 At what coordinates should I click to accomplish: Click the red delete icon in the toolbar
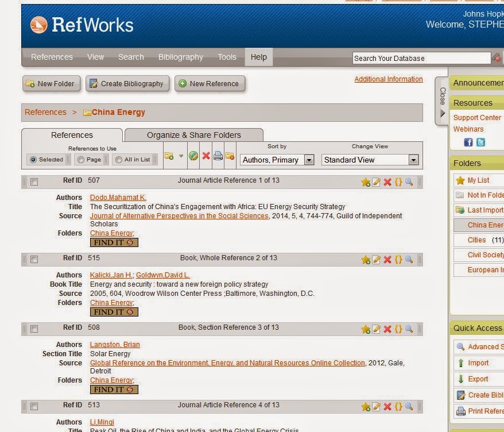point(206,156)
